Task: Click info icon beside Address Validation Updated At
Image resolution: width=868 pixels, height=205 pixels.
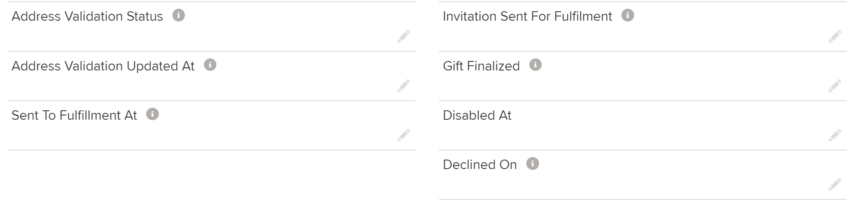Action: (x=210, y=65)
